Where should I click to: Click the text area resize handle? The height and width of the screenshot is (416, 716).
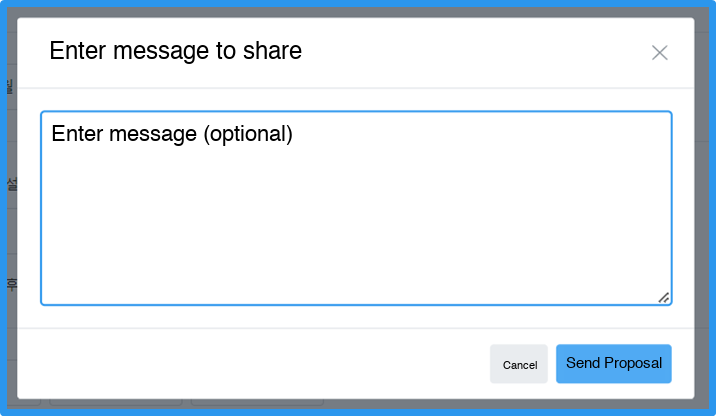(x=664, y=297)
